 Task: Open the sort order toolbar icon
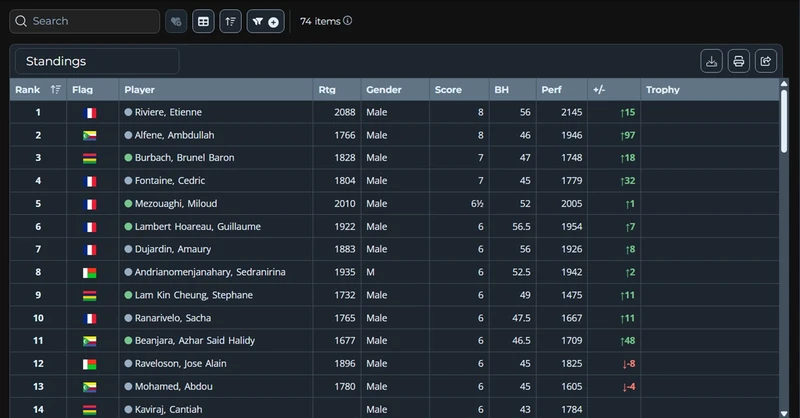[230, 21]
